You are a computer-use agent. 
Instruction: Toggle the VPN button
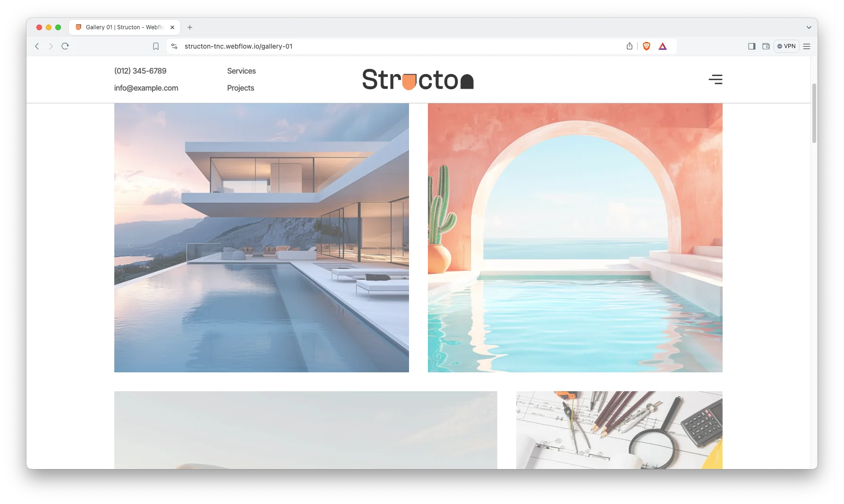click(x=786, y=46)
